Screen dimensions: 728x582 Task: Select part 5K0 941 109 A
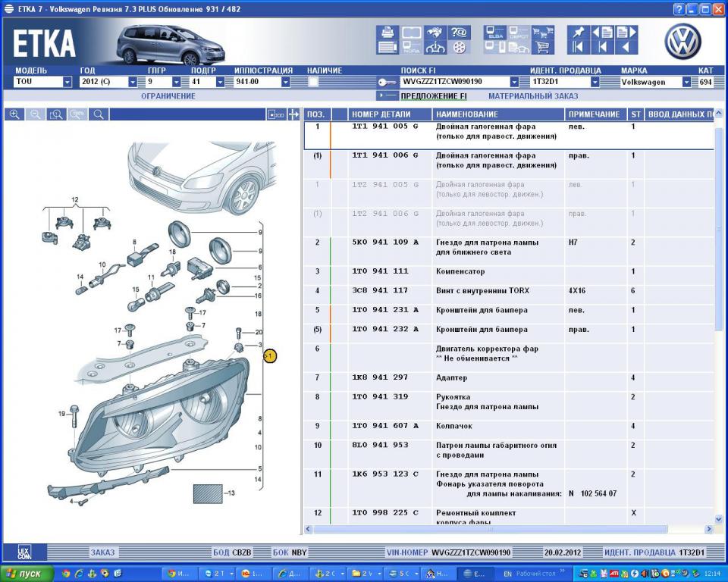385,242
